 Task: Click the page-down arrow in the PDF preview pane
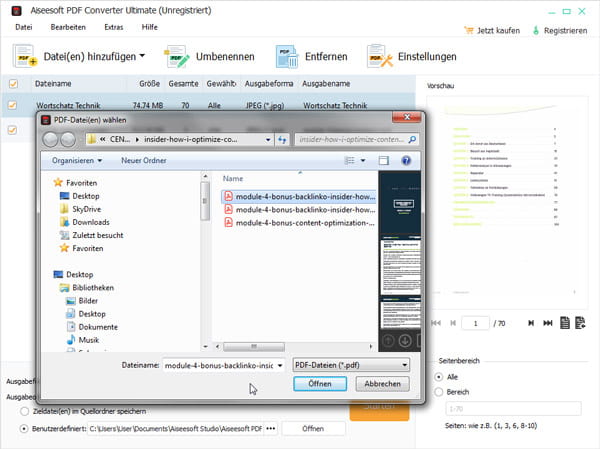(405, 340)
